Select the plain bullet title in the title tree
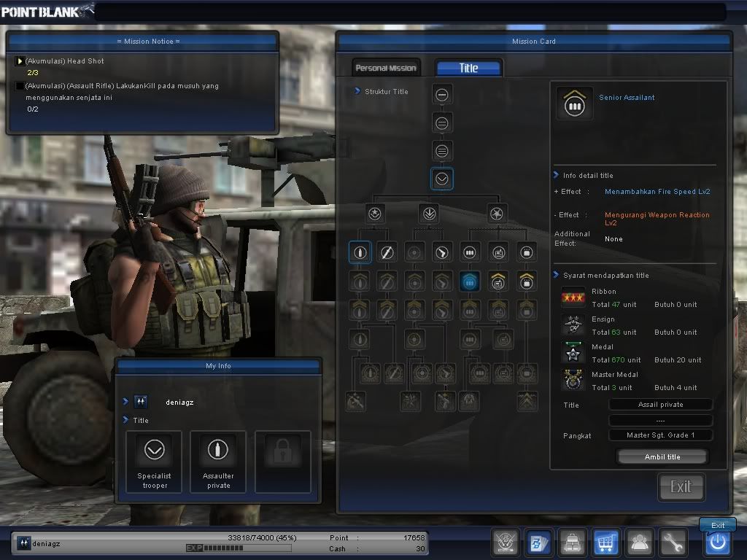The height and width of the screenshot is (560, 747). tap(360, 252)
